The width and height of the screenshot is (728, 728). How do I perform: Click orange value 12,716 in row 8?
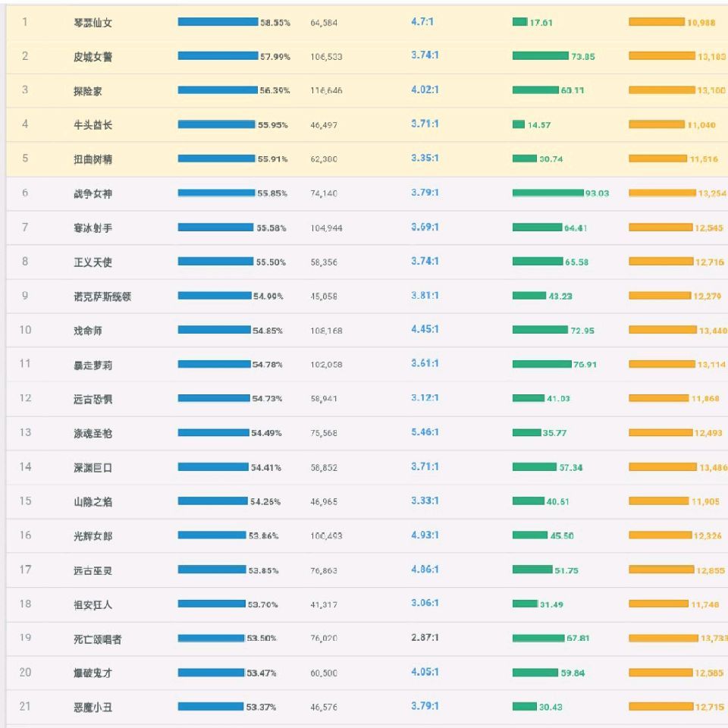coord(710,262)
